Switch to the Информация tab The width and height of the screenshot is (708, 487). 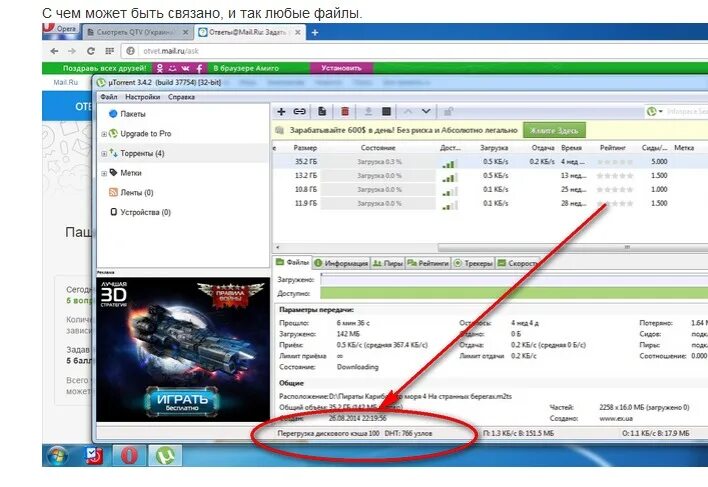[x=341, y=263]
